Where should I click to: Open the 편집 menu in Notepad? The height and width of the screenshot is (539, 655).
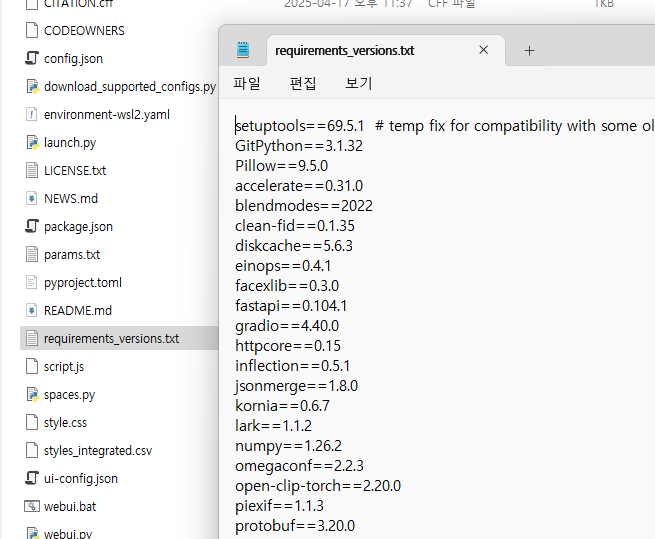click(303, 83)
